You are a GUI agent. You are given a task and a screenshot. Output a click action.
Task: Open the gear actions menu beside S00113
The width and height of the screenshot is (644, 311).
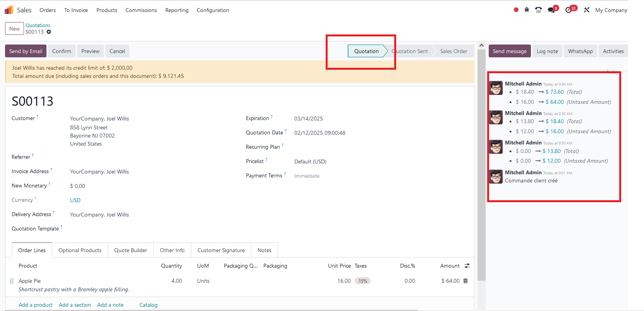click(49, 32)
